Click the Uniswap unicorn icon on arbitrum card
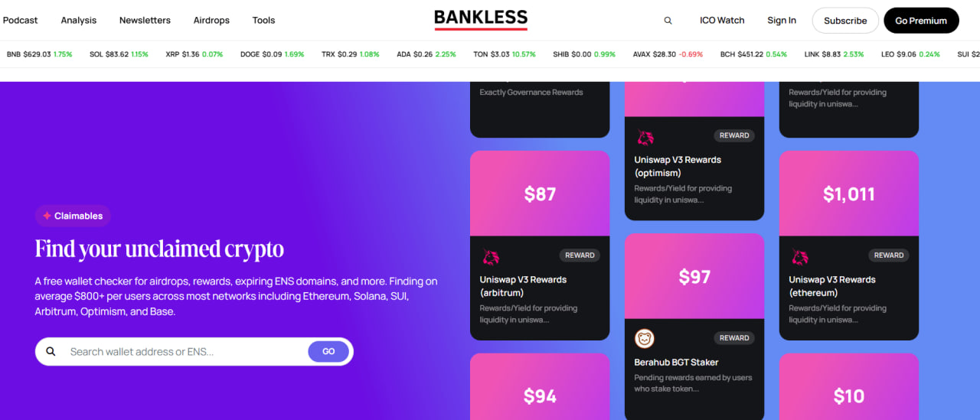Viewport: 980px width, 420px height. [x=491, y=256]
